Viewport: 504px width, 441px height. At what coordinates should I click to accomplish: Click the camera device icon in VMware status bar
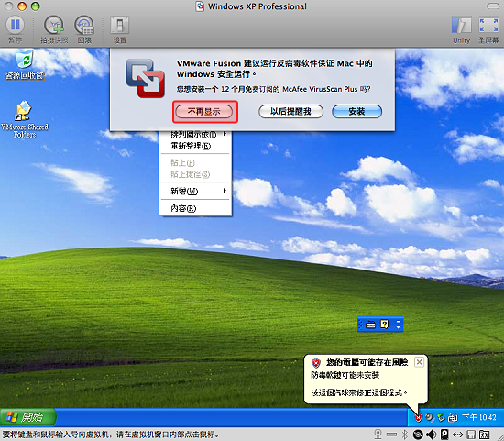378,435
